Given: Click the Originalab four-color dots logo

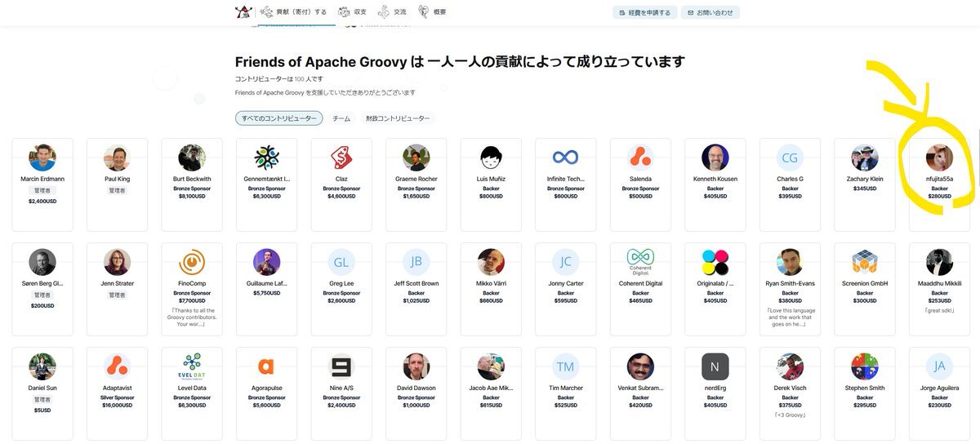Looking at the screenshot, I should [x=715, y=262].
